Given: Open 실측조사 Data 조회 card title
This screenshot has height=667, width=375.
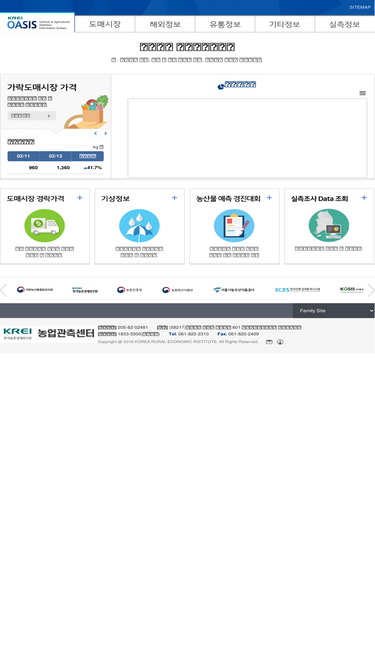Looking at the screenshot, I should click(320, 199).
